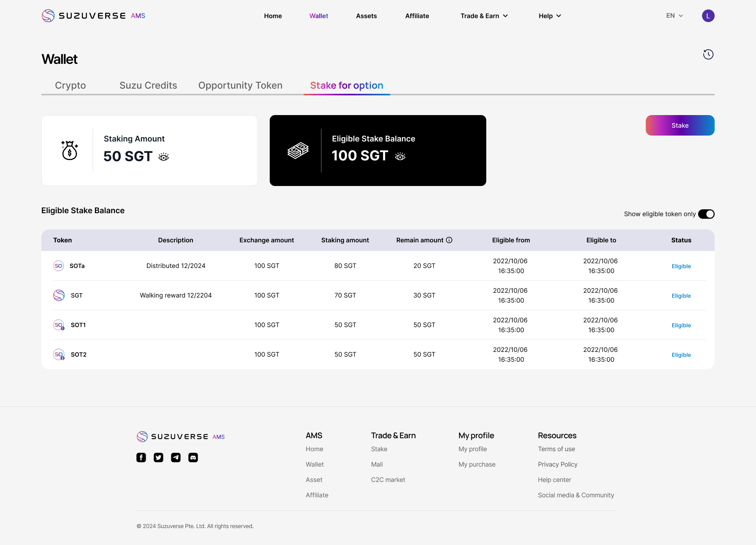756x545 pixels.
Task: Switch to the Suzu Credits tab
Action: tap(148, 86)
